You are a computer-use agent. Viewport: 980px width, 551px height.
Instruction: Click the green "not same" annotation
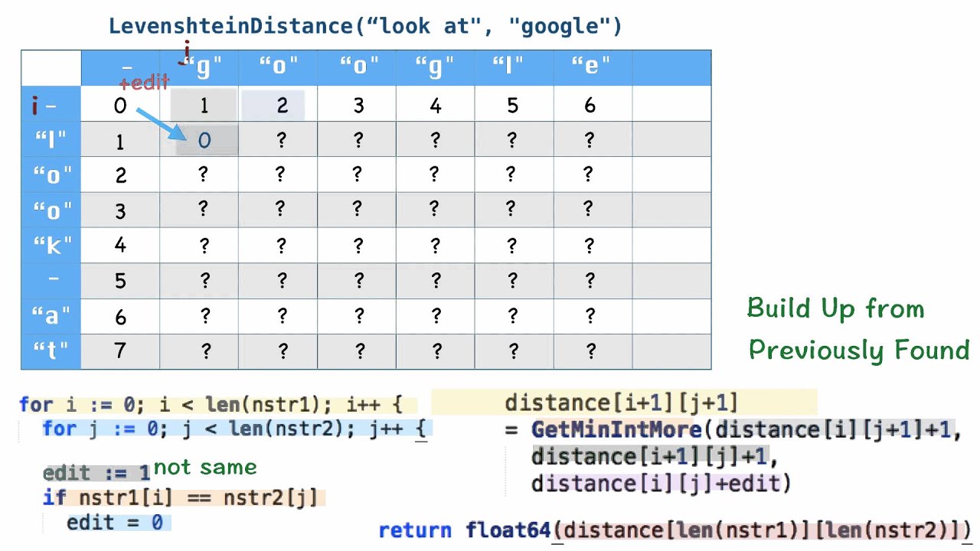click(x=205, y=467)
